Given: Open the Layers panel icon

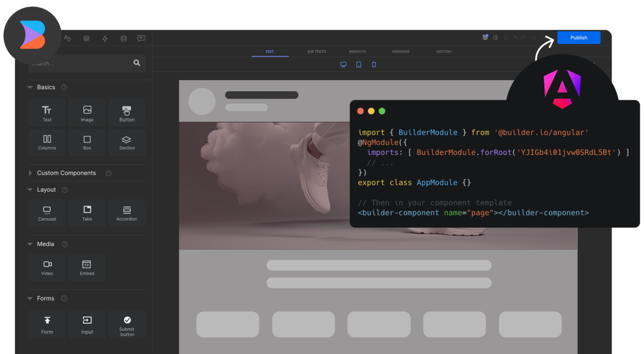Looking at the screenshot, I should [86, 39].
